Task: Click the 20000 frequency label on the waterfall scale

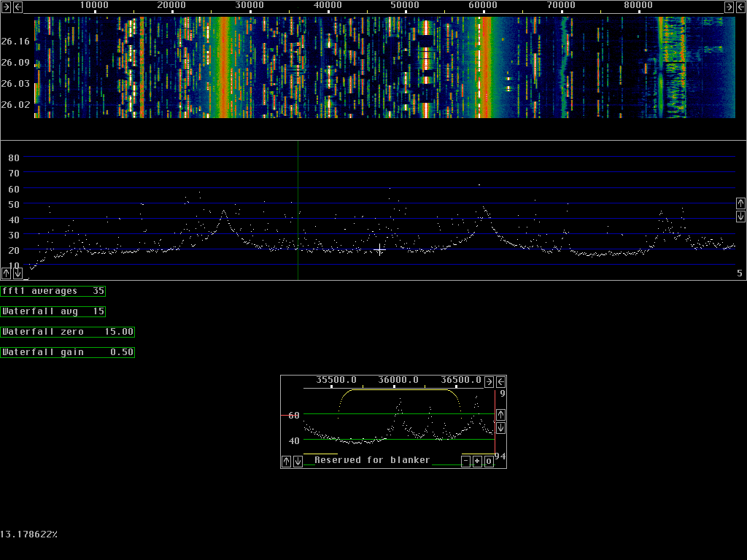Action: 171,5
